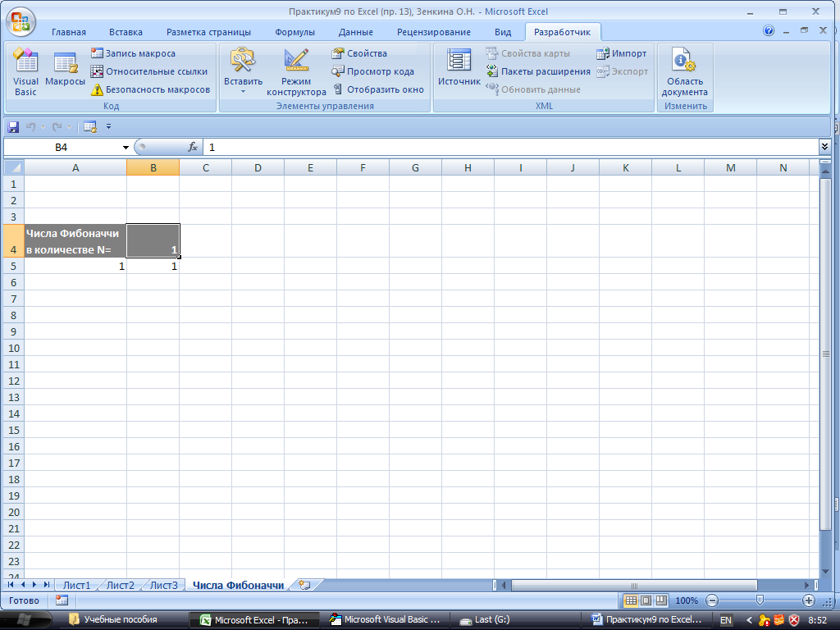840x630 pixels.
Task: Click the form icon in quick access toolbar
Action: pyautogui.click(x=90, y=127)
